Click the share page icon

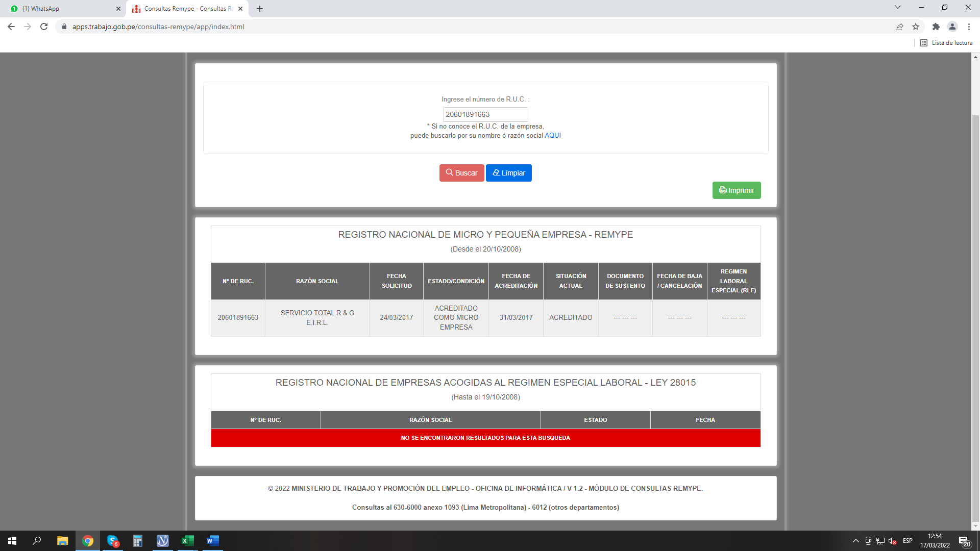(899, 27)
